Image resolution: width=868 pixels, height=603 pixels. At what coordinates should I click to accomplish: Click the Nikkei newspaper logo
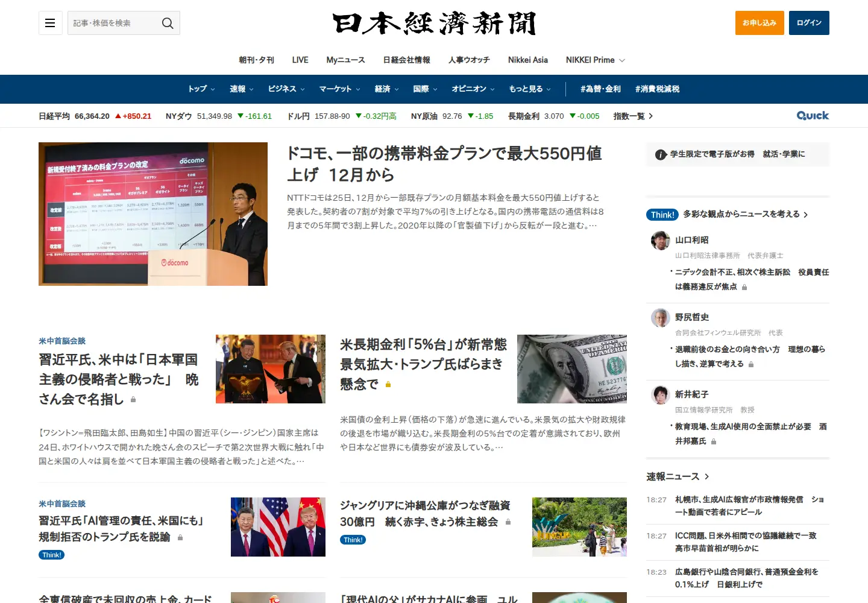tap(434, 24)
